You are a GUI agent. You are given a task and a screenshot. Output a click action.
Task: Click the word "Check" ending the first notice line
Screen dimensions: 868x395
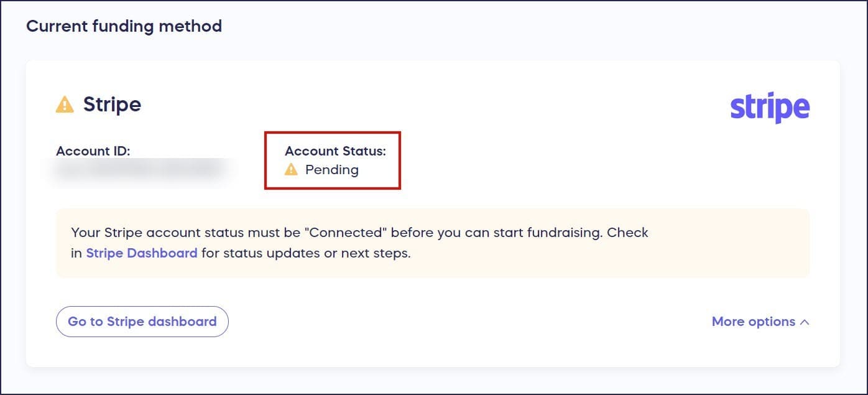[x=627, y=233]
